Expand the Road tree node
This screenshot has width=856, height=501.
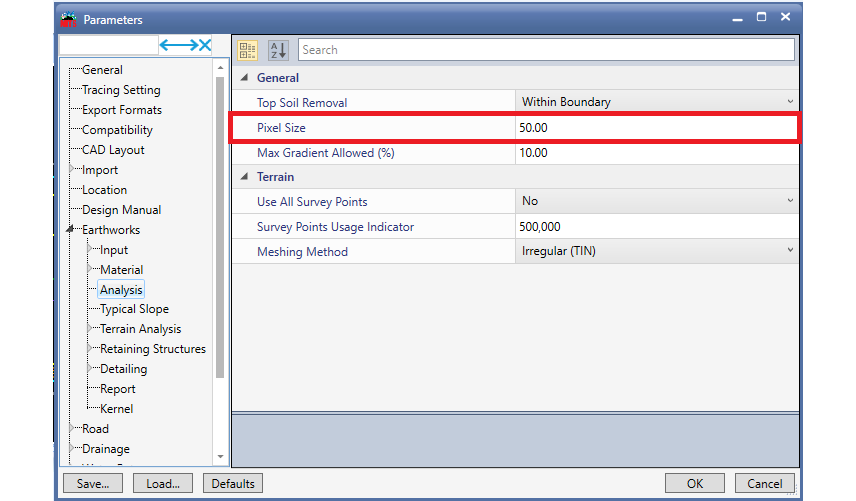pyautogui.click(x=72, y=428)
